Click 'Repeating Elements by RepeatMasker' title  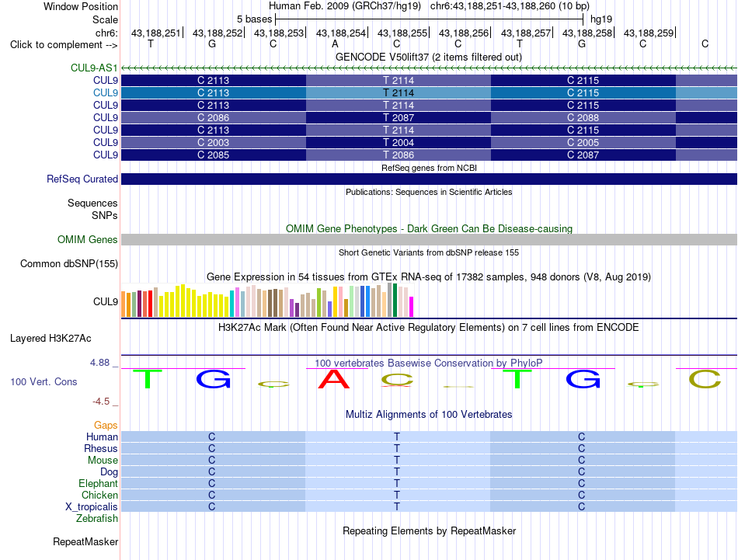tap(430, 530)
